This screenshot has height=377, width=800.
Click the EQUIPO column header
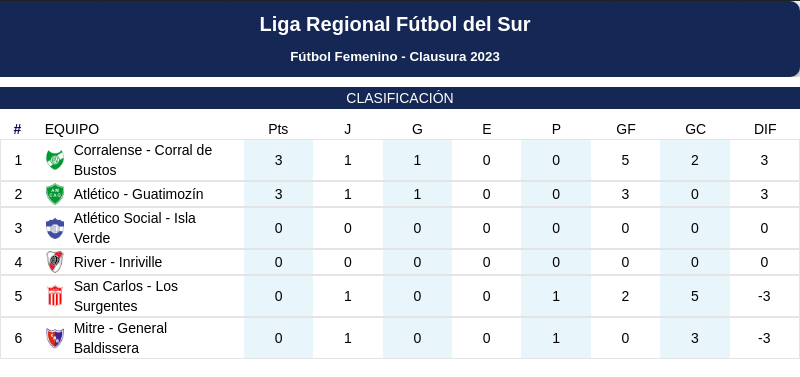coord(72,130)
